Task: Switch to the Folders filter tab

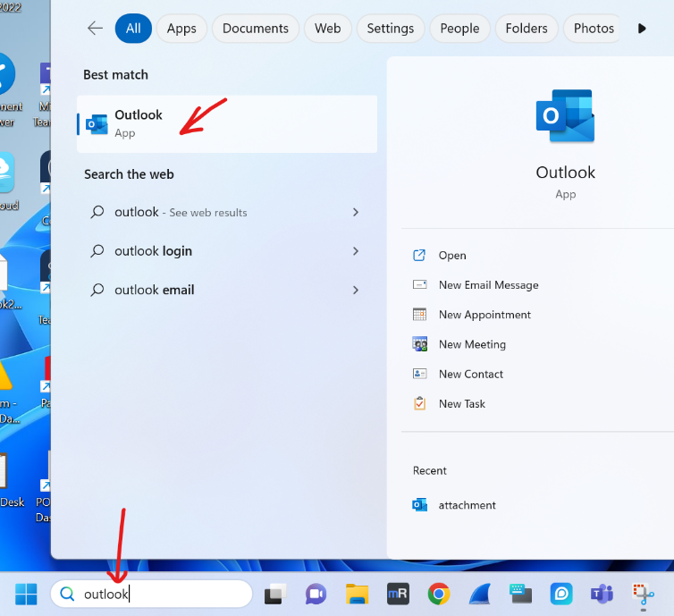Action: coord(527,29)
